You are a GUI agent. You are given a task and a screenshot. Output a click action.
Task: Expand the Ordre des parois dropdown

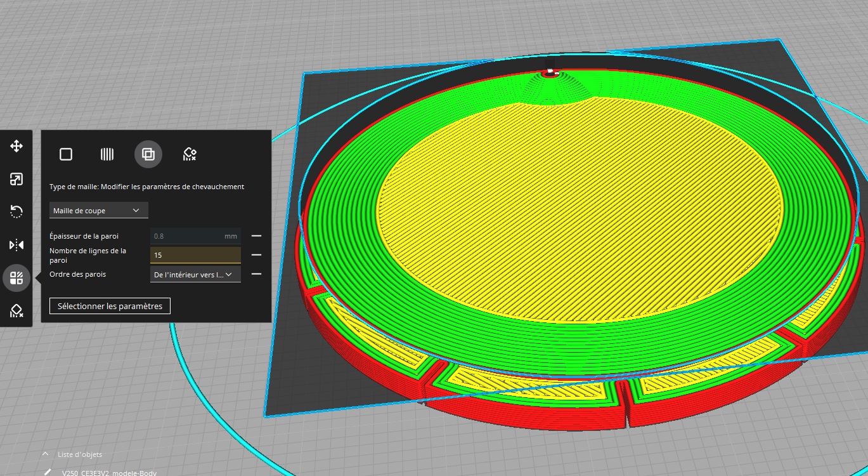tap(195, 274)
